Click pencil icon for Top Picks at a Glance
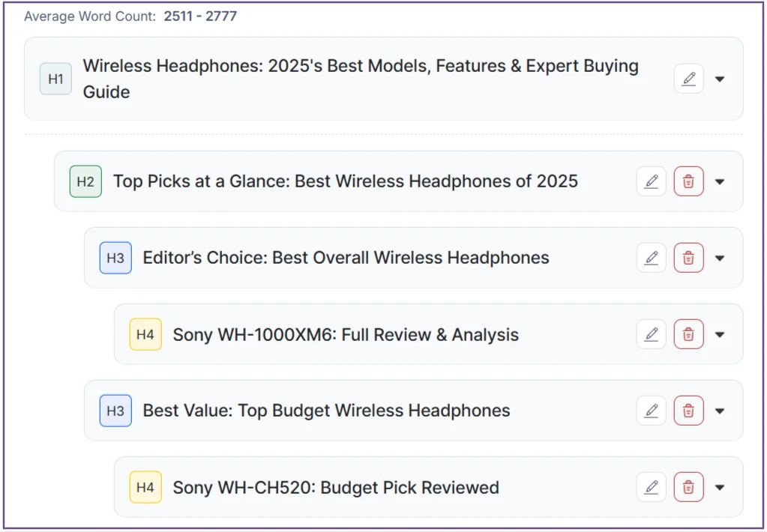Viewport: 767px width, 532px height. coord(651,181)
